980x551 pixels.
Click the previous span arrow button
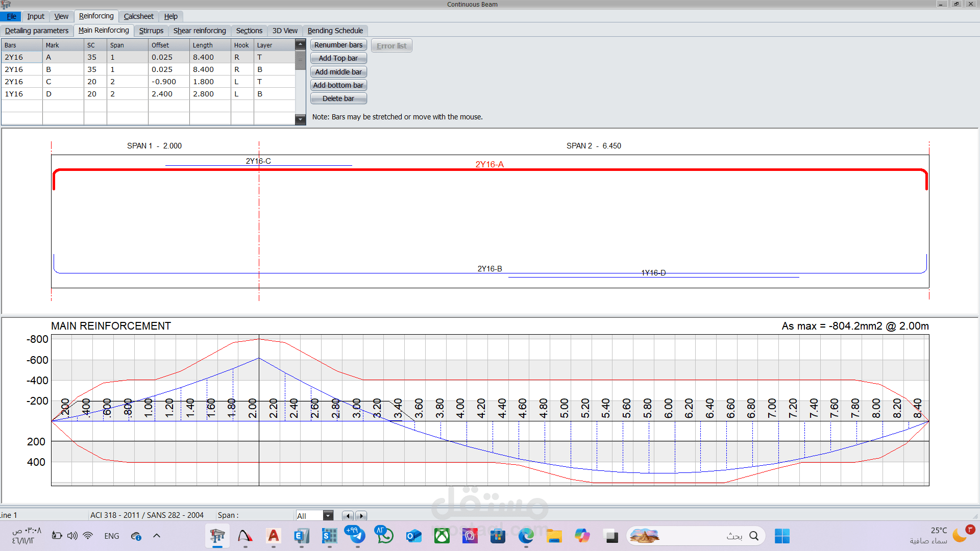point(348,516)
